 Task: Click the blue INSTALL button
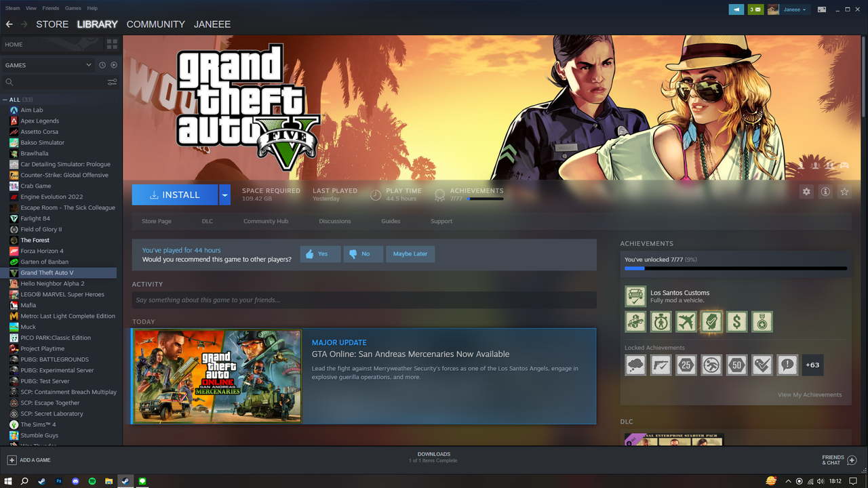175,195
